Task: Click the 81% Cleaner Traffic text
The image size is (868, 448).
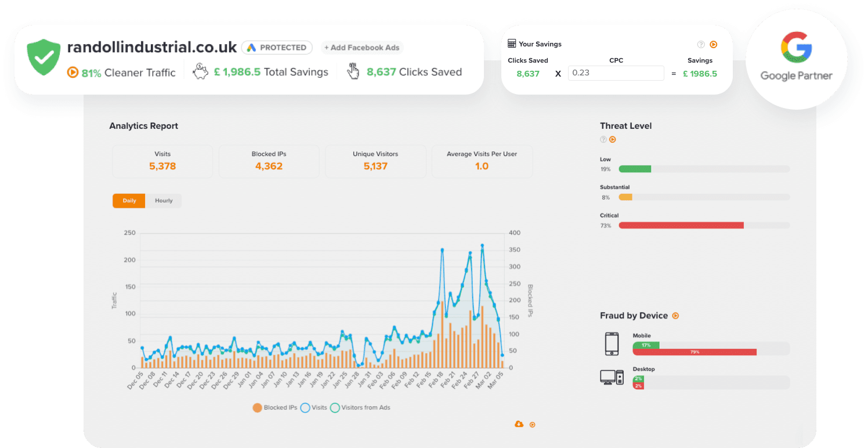Action: [x=128, y=73]
